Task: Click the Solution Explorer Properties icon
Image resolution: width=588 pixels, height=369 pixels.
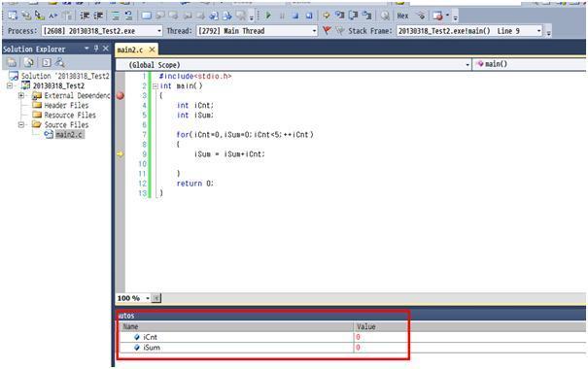Action: (x=12, y=62)
